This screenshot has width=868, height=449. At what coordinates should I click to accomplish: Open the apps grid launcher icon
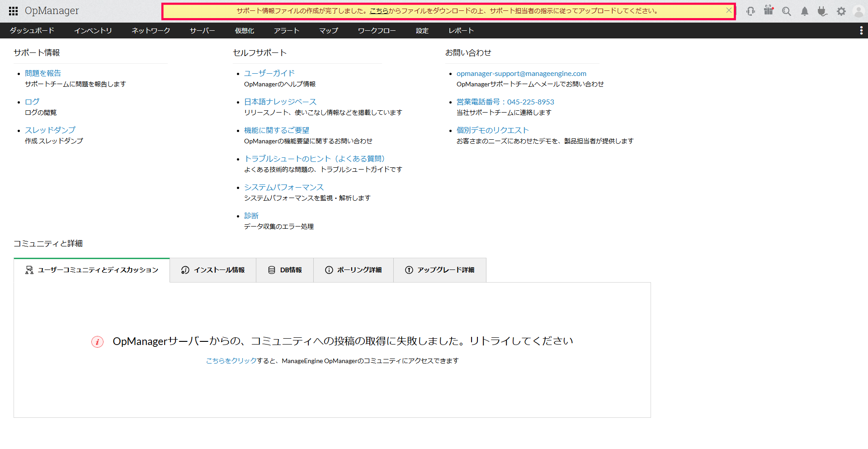13,11
